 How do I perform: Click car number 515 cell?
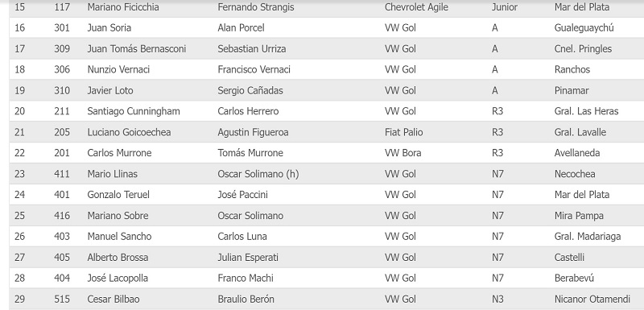[62, 300]
